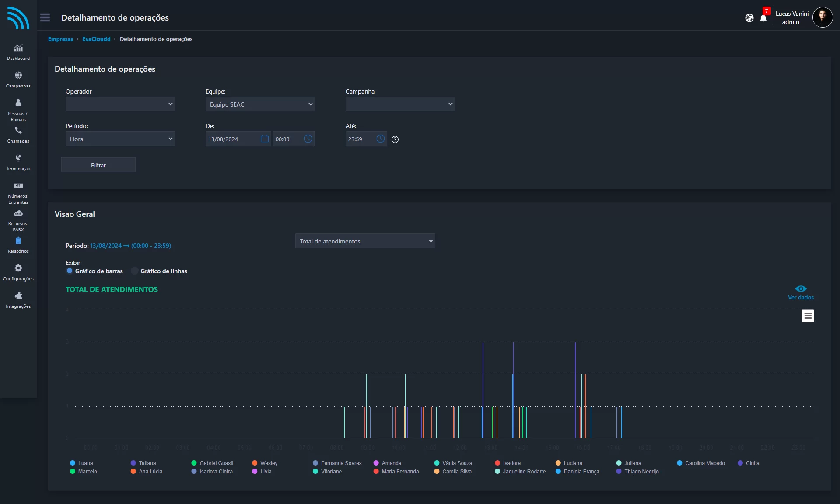Open the Equipe SEAC dropdown
The width and height of the screenshot is (840, 504).
coord(260,104)
